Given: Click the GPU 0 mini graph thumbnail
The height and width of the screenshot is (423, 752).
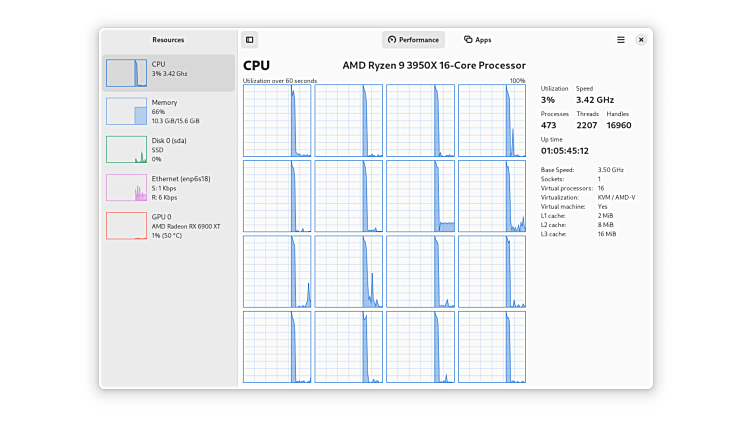Looking at the screenshot, I should [x=127, y=226].
